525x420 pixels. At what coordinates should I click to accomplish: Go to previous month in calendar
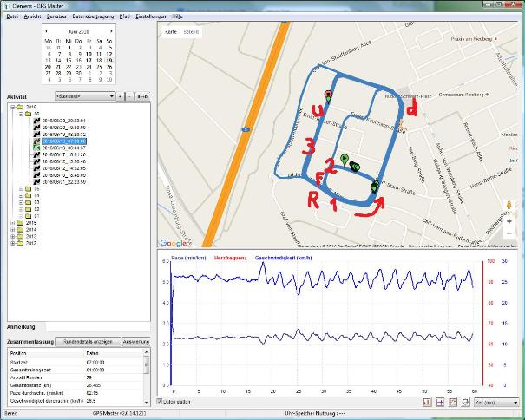tap(46, 31)
